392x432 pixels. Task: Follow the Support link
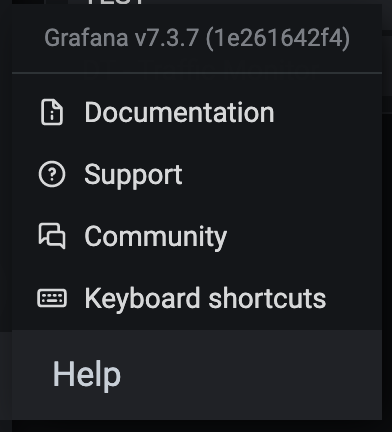click(133, 175)
